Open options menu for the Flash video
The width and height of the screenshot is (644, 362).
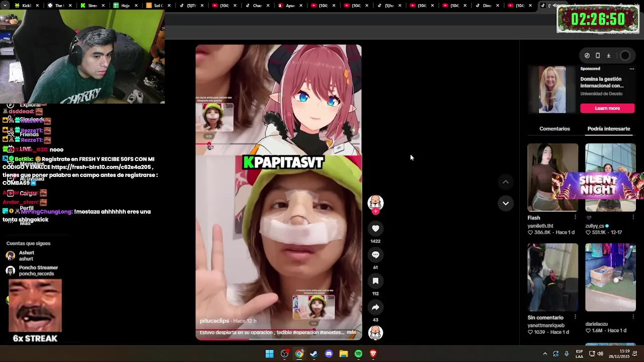[575, 217]
